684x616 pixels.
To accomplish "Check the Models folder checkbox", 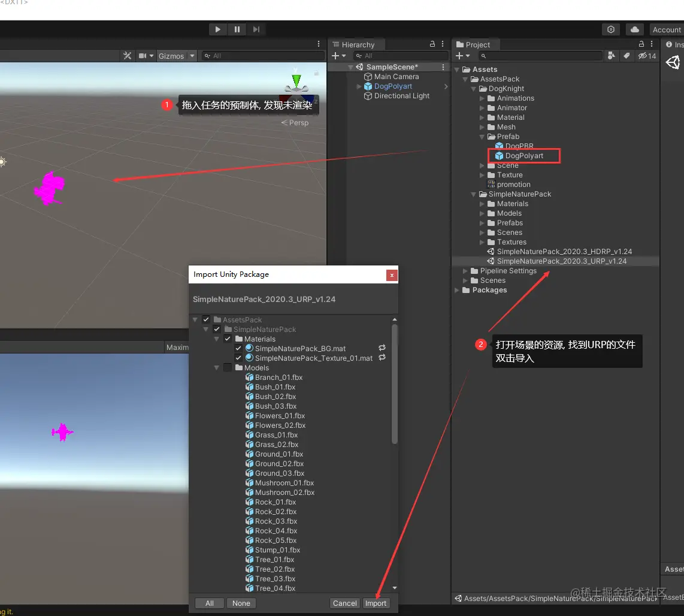I will [x=228, y=367].
